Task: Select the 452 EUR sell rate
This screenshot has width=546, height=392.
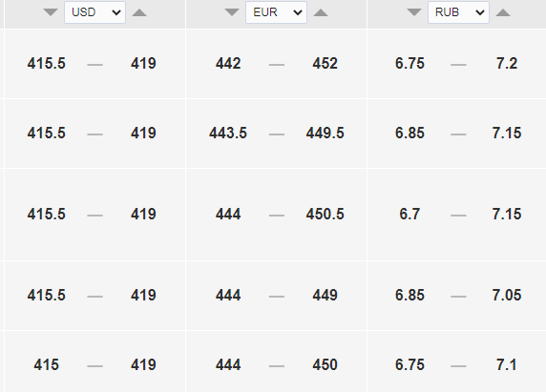Action: click(x=325, y=64)
